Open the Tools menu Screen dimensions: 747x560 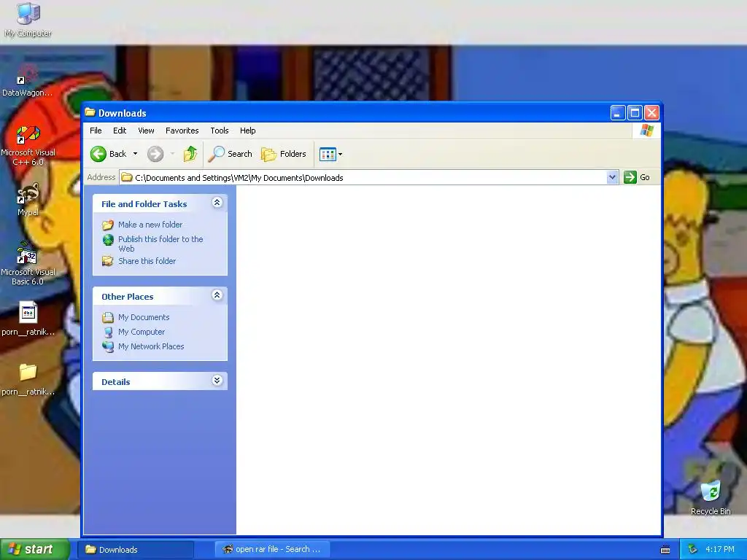[x=220, y=131]
